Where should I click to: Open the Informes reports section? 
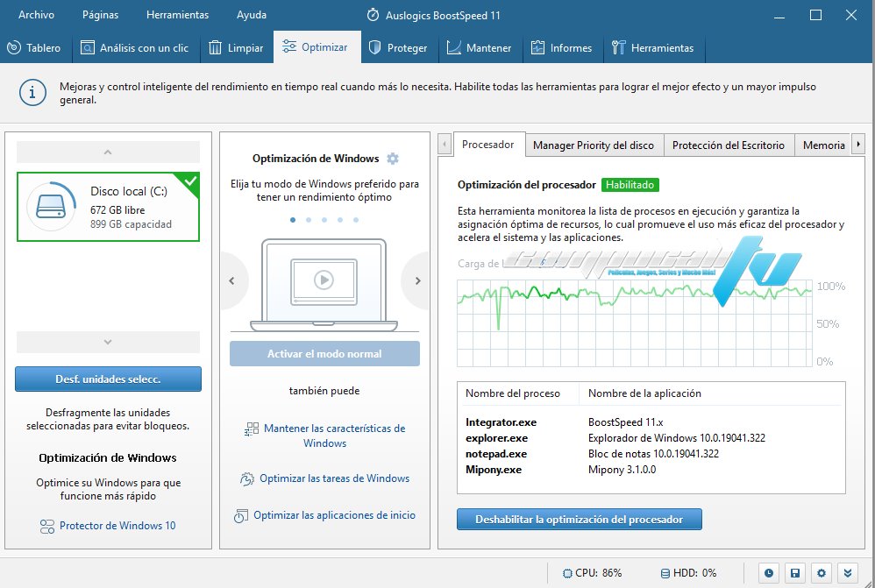point(562,48)
